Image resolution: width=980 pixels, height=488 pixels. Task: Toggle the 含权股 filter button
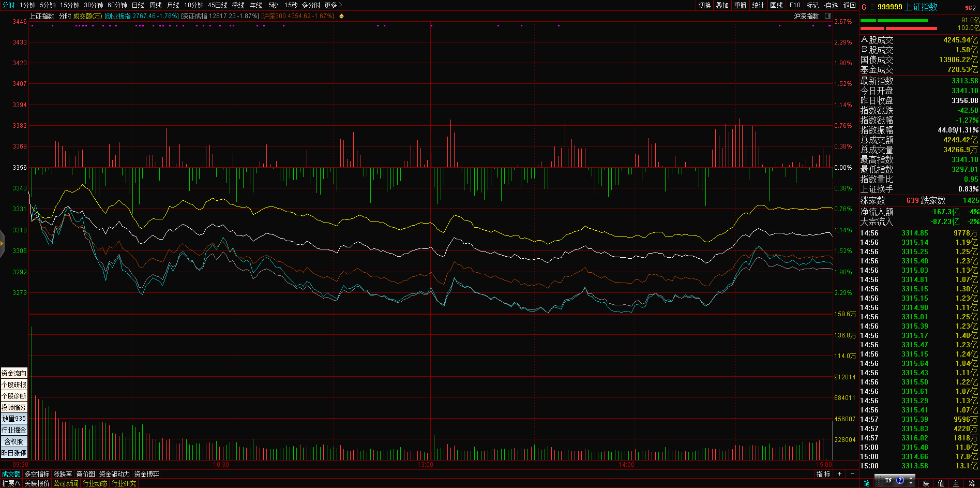(x=14, y=441)
